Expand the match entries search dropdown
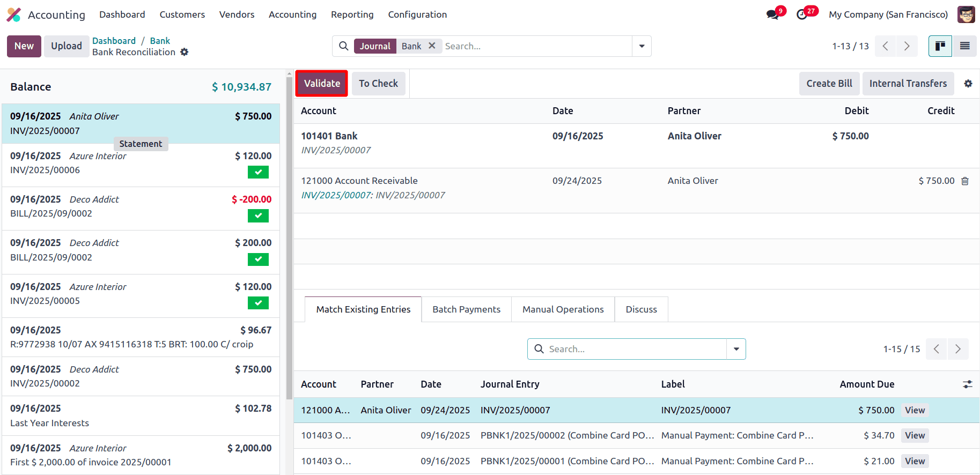The width and height of the screenshot is (980, 475). click(x=736, y=349)
